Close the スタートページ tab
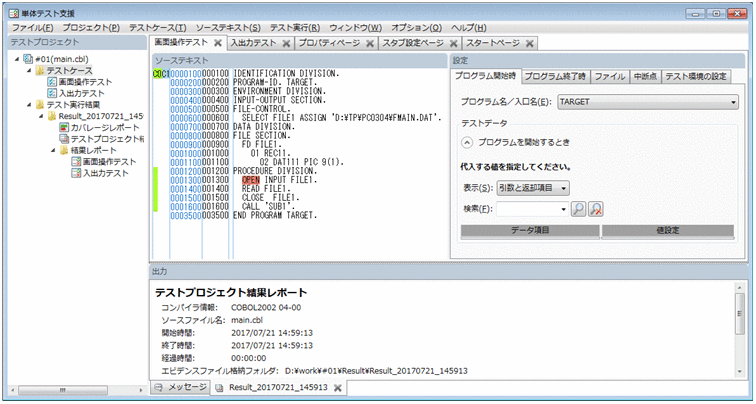Viewport: 756px width, 404px height. (x=529, y=43)
